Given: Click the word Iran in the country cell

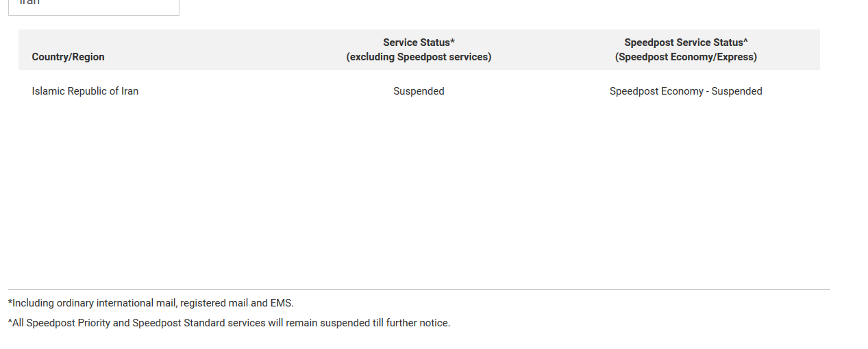Looking at the screenshot, I should 130,91.
